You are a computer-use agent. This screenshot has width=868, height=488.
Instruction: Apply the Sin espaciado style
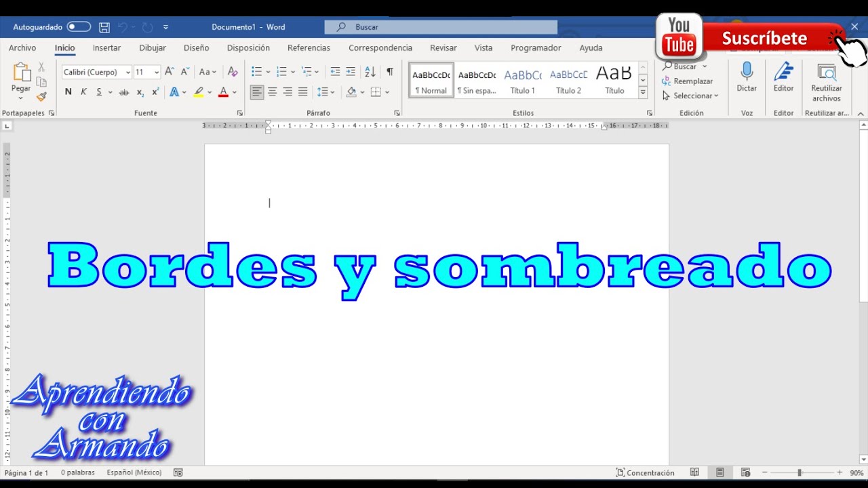coord(477,81)
